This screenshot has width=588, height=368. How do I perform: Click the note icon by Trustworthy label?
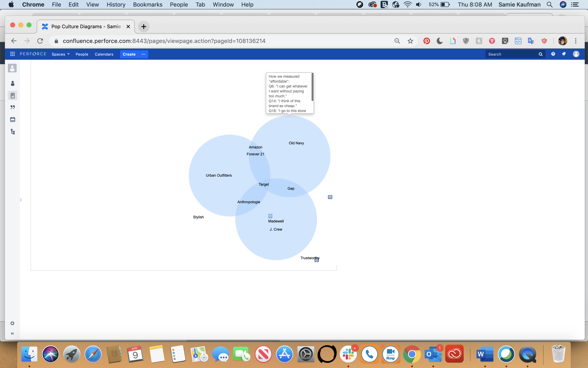point(317,260)
